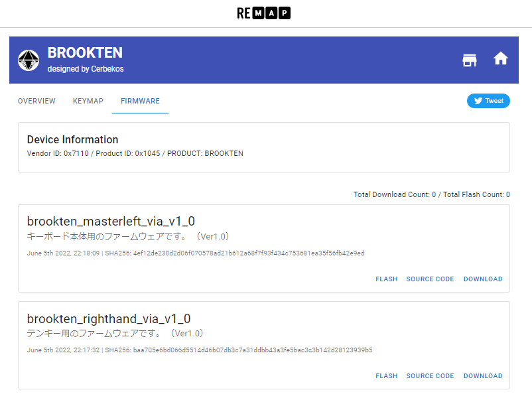Viewport: 532px width, 408px height.
Task: Open source code for brookten_righthand_via_v1_0
Action: click(431, 376)
